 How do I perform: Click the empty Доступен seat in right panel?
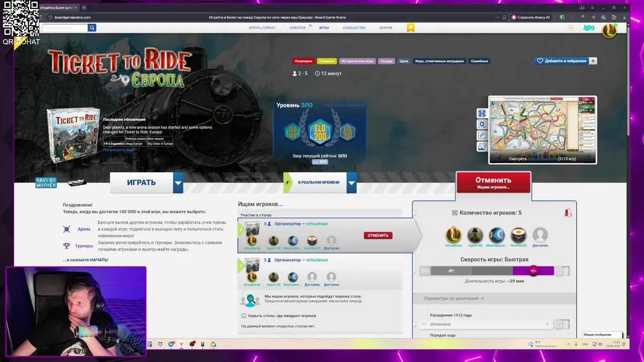coord(540,235)
